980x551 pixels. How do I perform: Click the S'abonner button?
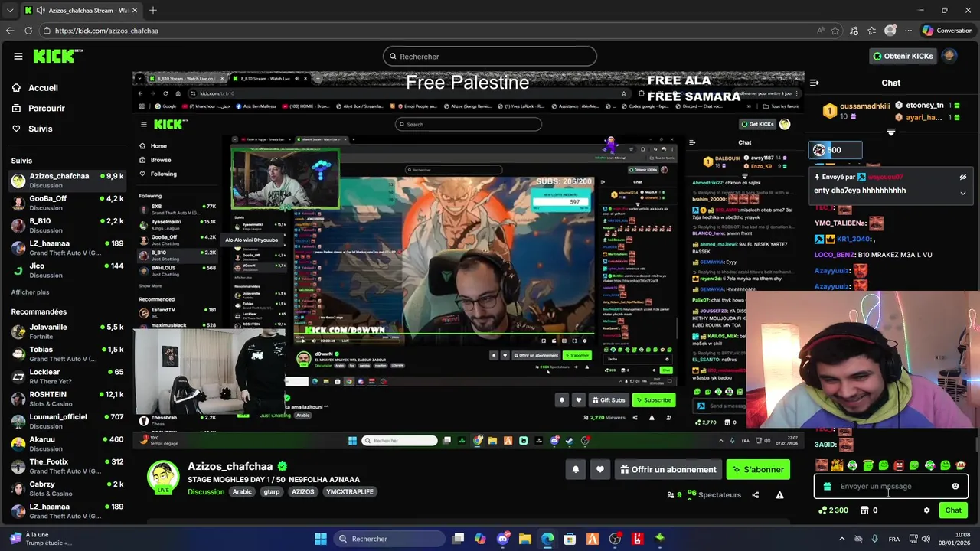click(758, 470)
